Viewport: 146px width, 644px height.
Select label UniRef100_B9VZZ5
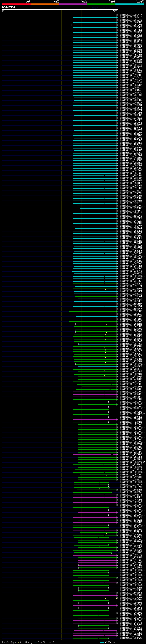click(131, 37)
